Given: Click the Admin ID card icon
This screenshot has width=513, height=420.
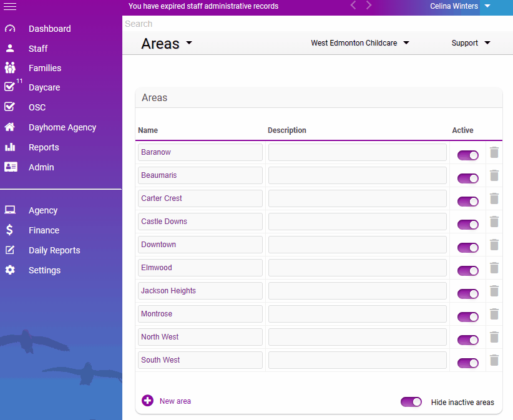Looking at the screenshot, I should point(11,167).
